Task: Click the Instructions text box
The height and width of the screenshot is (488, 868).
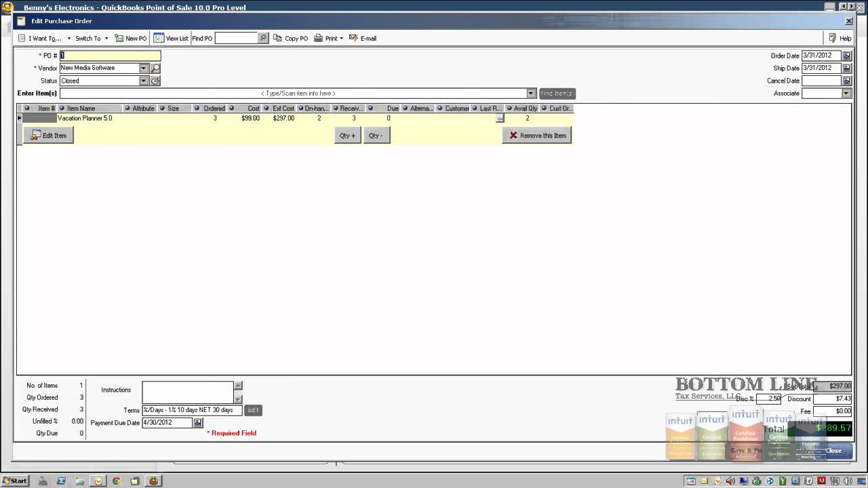Action: click(x=188, y=392)
